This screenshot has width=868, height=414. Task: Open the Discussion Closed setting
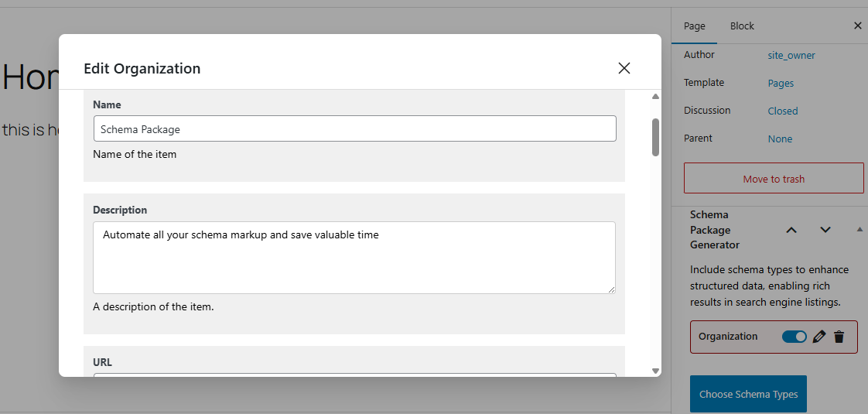click(782, 111)
